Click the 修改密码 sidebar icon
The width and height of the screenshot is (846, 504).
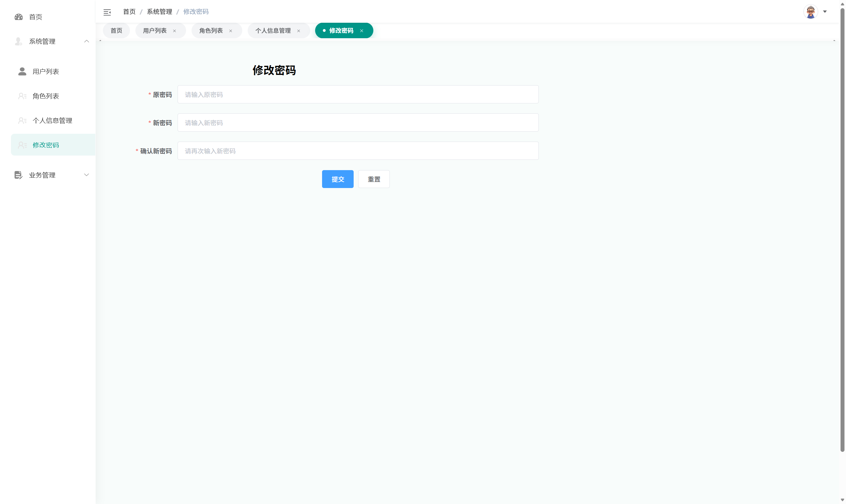[22, 145]
